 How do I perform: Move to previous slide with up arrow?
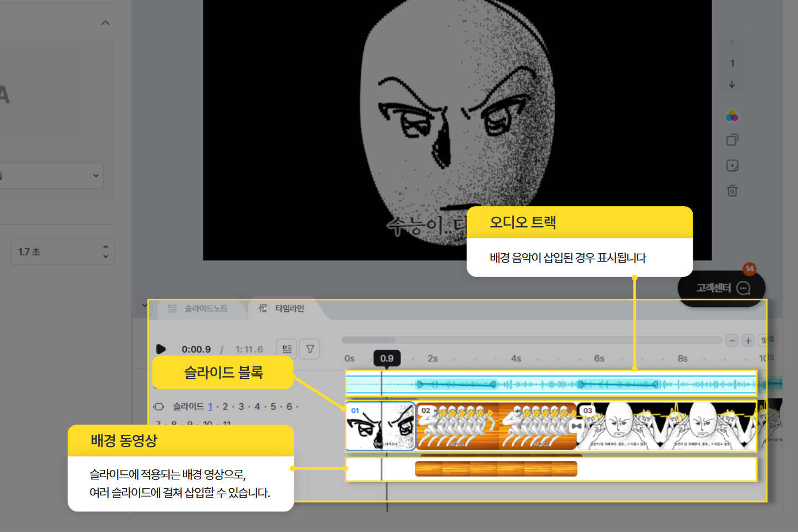point(732,43)
